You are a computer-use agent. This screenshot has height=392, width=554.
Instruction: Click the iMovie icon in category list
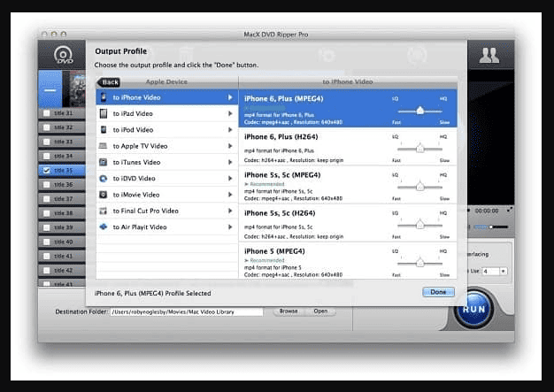[104, 195]
